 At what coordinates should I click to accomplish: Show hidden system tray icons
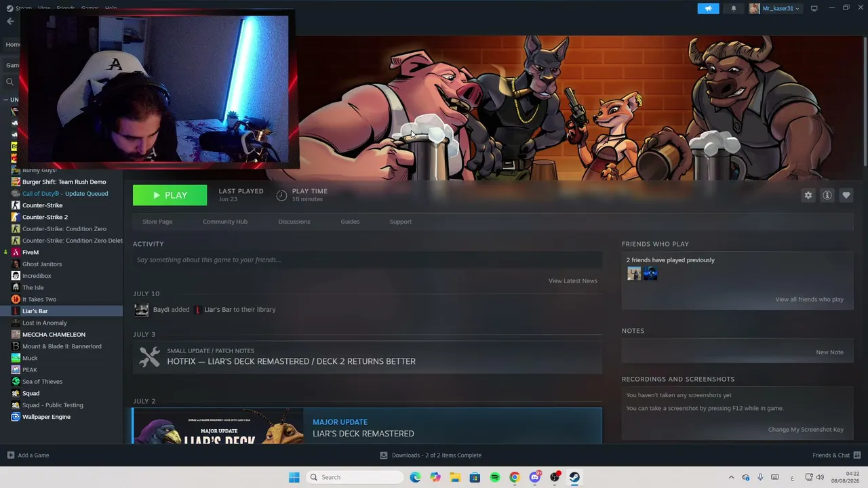click(x=731, y=477)
